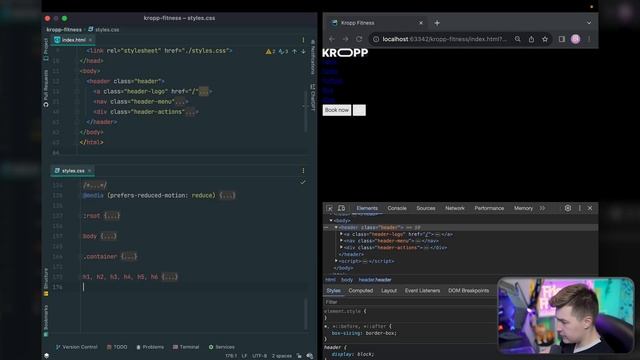Click the zoom magnifier icon in address bar
640x360 pixels.
tap(518, 39)
